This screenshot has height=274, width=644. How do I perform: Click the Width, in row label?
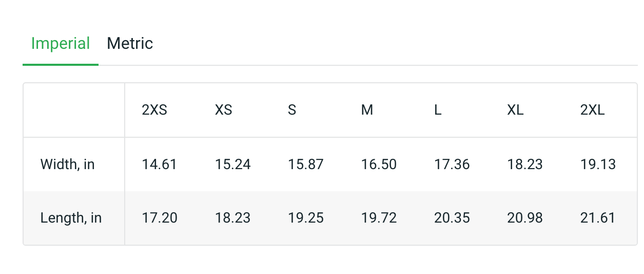click(67, 165)
